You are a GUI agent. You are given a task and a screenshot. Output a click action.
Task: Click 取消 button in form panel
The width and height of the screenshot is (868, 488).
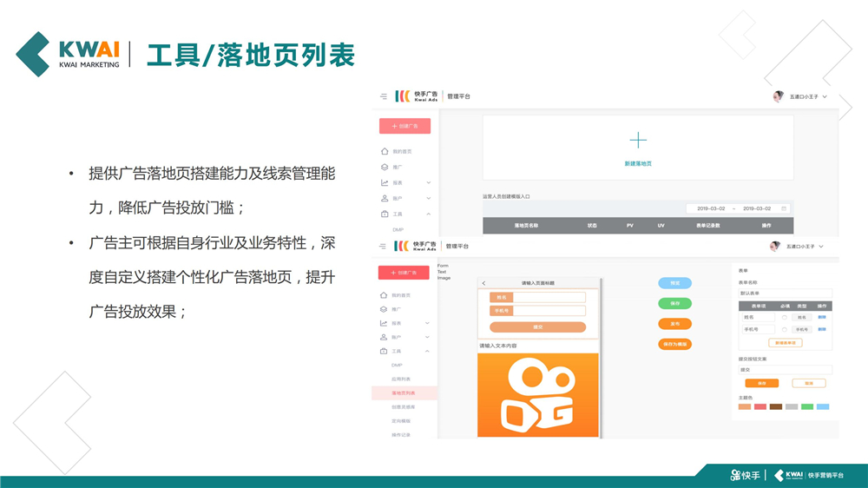[809, 383]
